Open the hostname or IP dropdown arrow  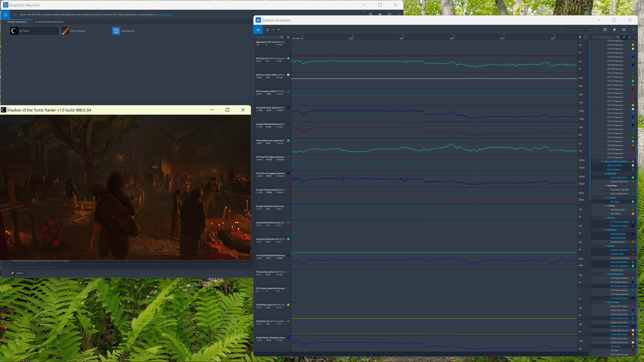coord(591,30)
